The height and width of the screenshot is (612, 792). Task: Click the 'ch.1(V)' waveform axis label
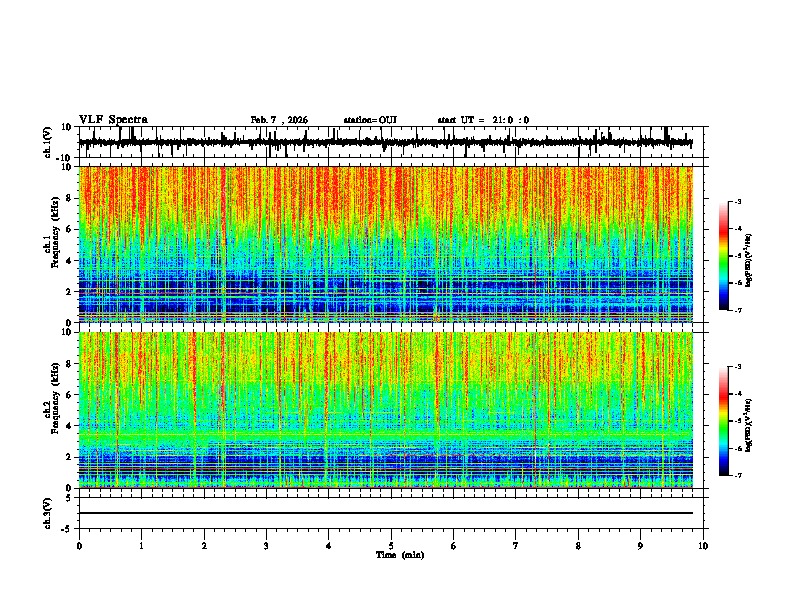(47, 142)
